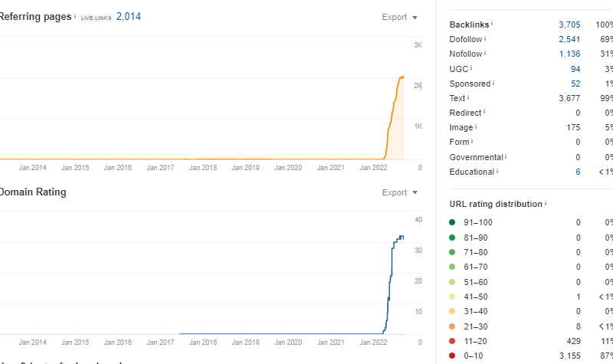Image resolution: width=613 pixels, height=364 pixels.
Task: Click info icon next to Sponsored
Action: [x=493, y=83]
